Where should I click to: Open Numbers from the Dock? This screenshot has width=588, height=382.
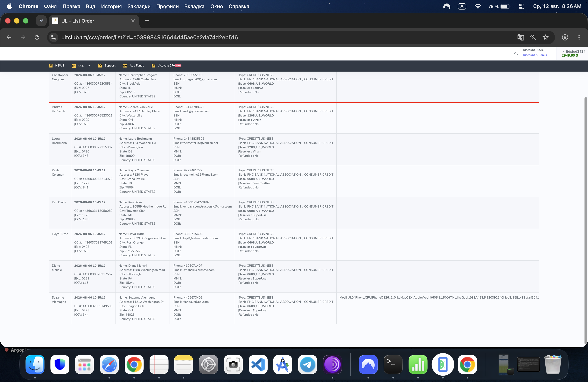pos(418,364)
